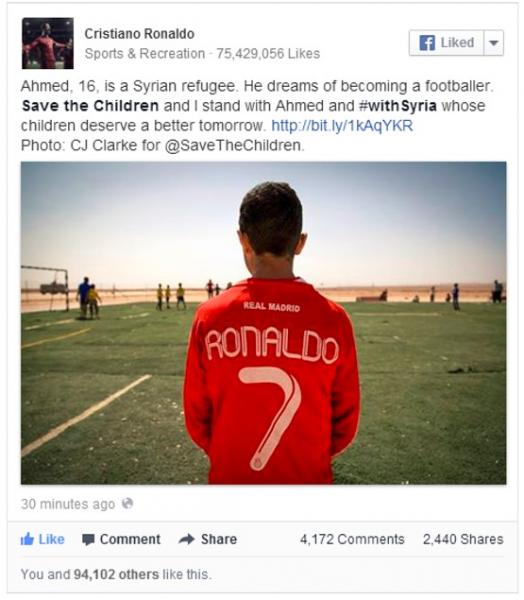Open Cristiano Ronaldo profile picture
524x600 pixels.
click(x=48, y=43)
